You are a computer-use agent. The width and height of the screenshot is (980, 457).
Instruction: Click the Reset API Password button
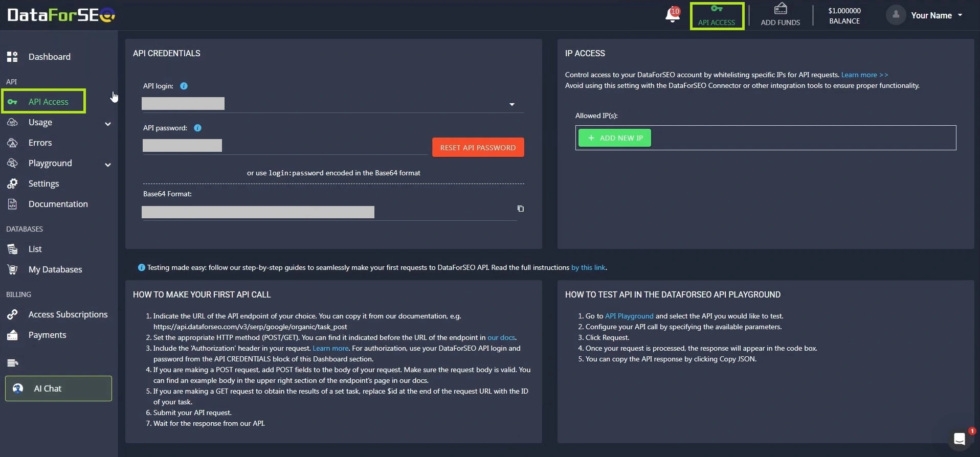(478, 147)
